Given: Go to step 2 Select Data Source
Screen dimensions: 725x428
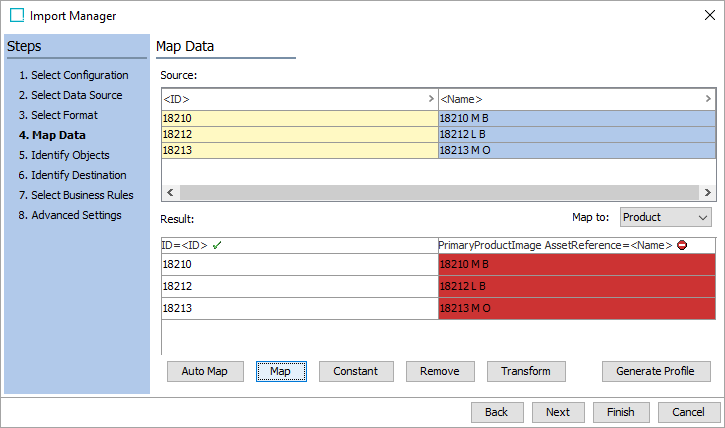Looking at the screenshot, I should coord(70,95).
